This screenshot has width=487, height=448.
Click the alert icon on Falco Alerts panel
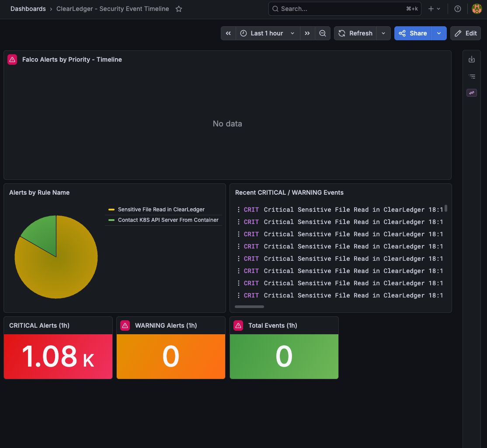pos(12,59)
